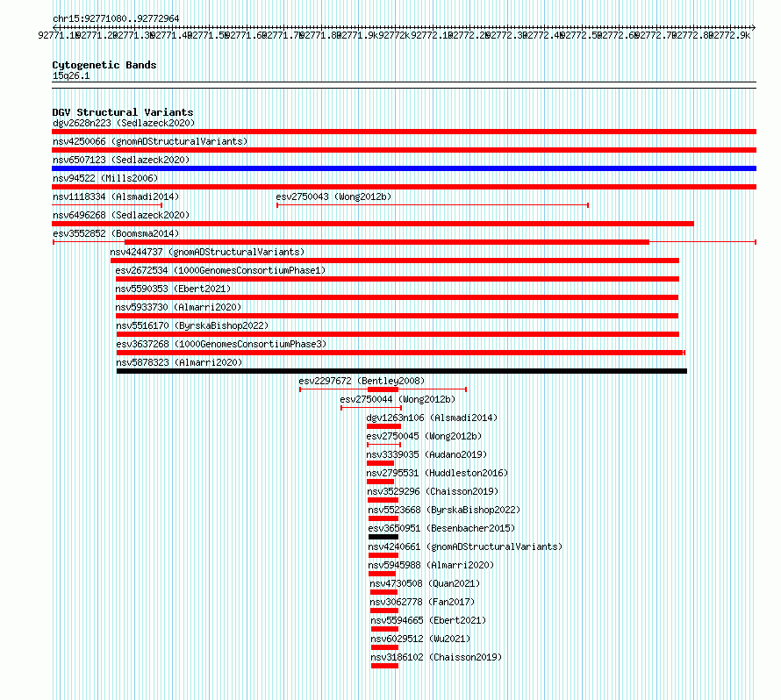Click the nsv4730508 (Quan2021) label
The height and width of the screenshot is (700, 781).
coord(425,583)
